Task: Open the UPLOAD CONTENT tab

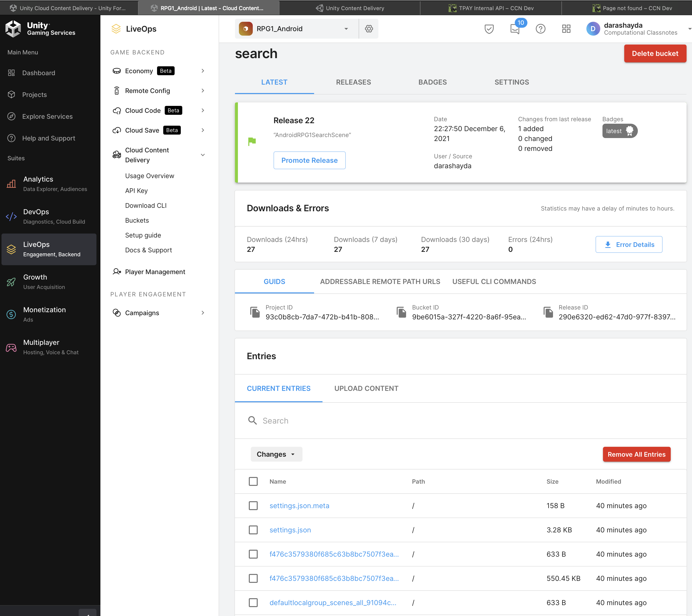Action: click(366, 388)
